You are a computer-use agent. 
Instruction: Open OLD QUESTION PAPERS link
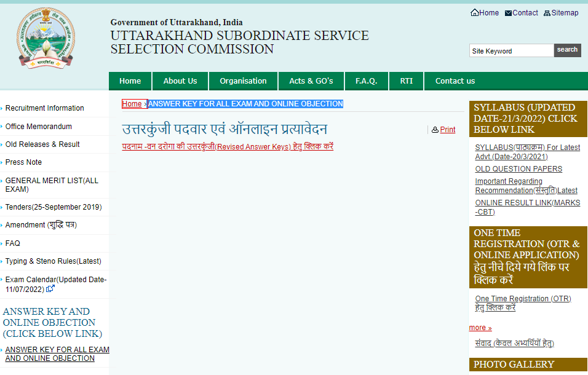(x=518, y=169)
